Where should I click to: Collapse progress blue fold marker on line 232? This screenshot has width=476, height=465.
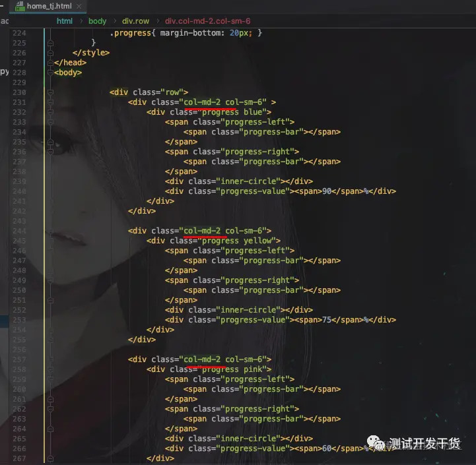(50, 112)
